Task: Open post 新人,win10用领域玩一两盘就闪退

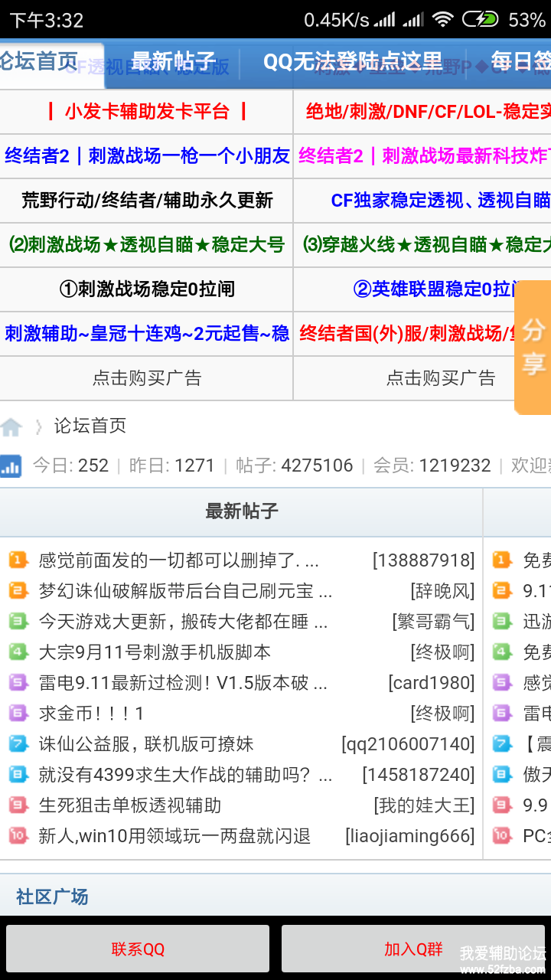Action: (x=174, y=836)
